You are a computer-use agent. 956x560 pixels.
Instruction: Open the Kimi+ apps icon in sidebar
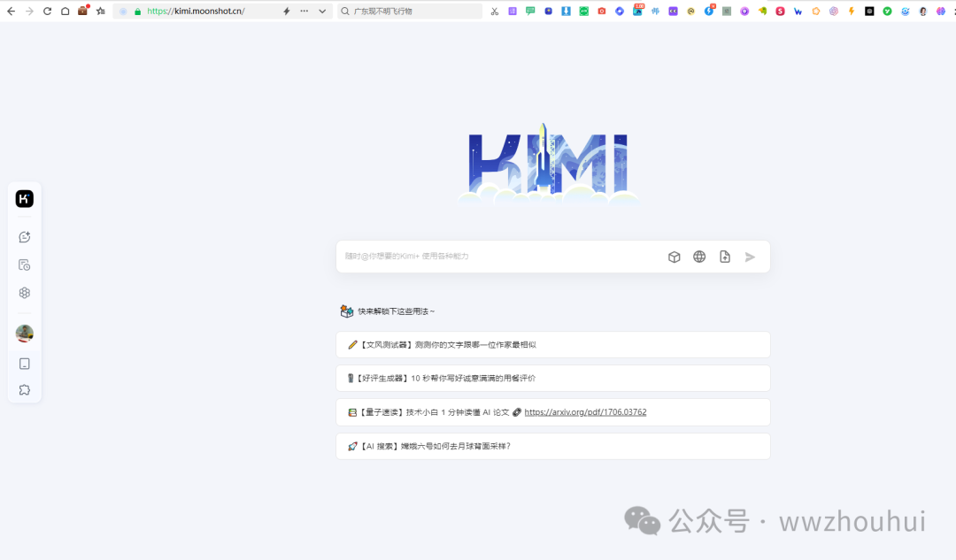[x=25, y=293]
